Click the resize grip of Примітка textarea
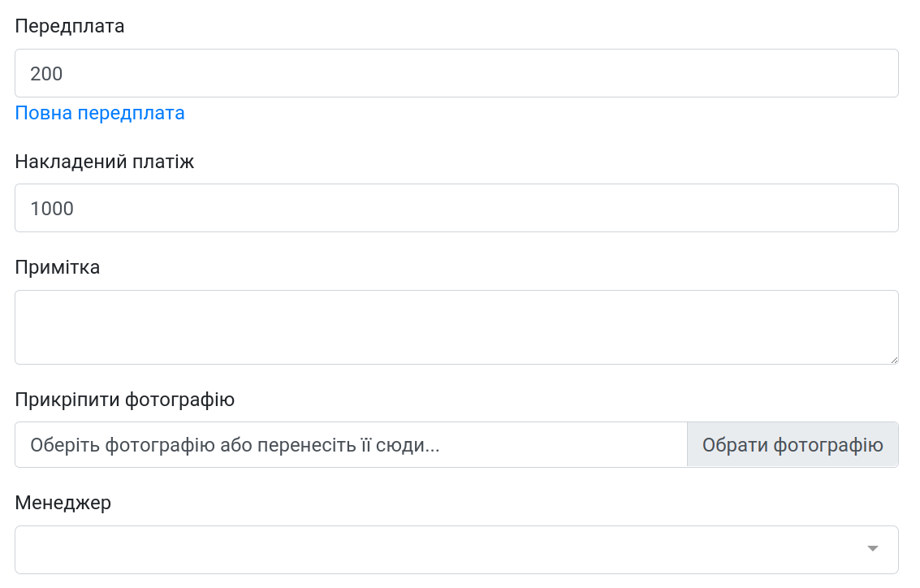 click(x=893, y=359)
